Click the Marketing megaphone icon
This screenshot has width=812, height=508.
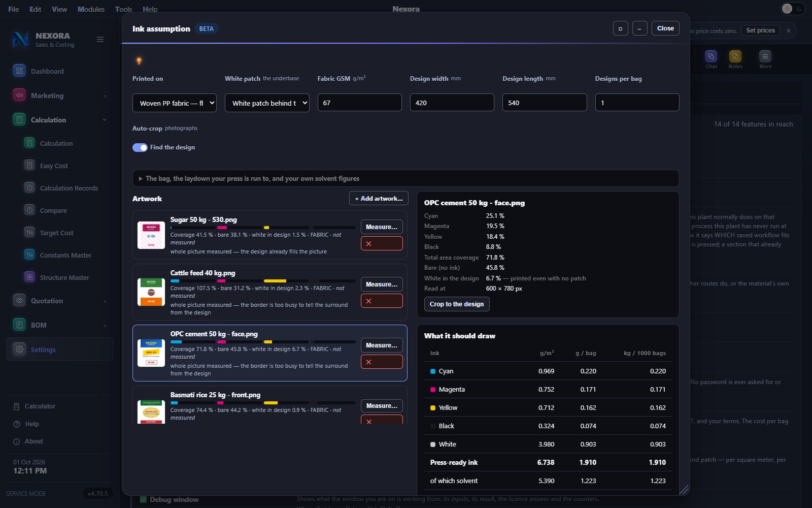click(19, 96)
